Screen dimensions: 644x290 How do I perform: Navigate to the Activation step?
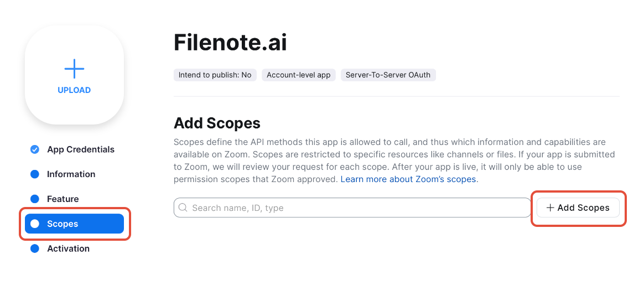pos(68,248)
